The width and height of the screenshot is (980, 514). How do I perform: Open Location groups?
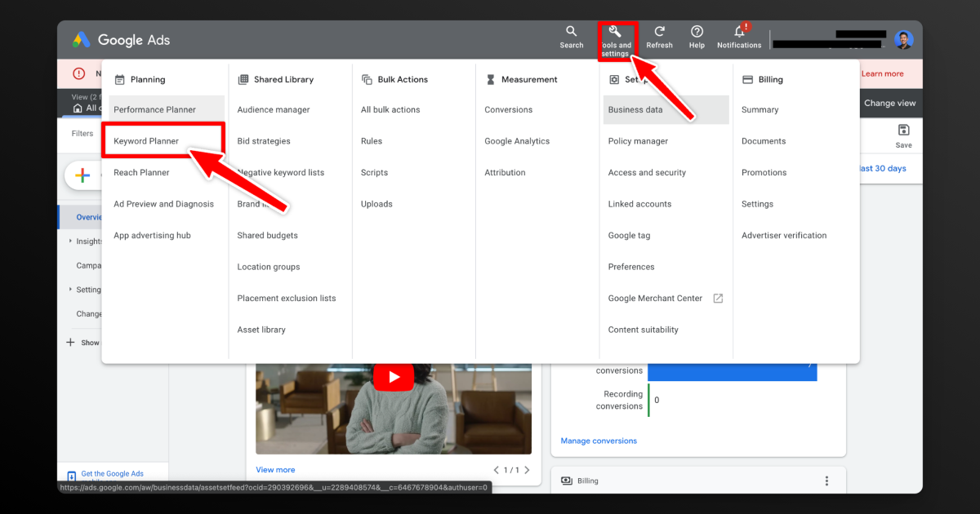(x=269, y=267)
